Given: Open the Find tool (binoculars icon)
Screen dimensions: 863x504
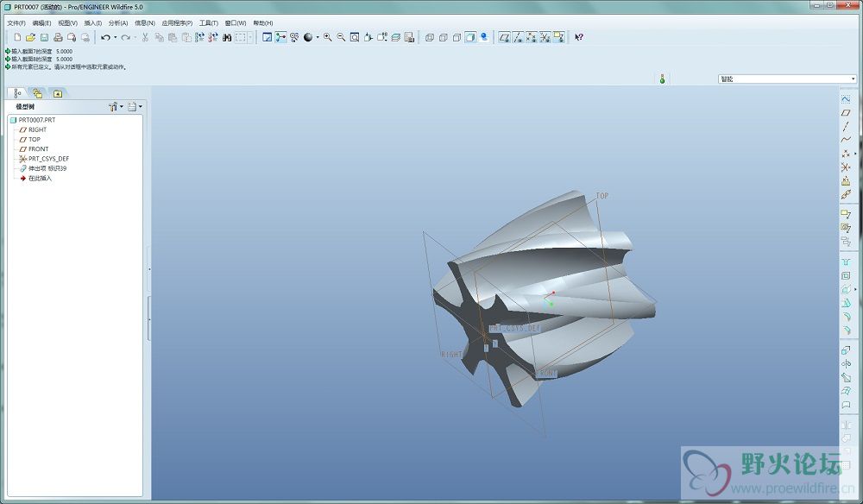Looking at the screenshot, I should pyautogui.click(x=227, y=37).
